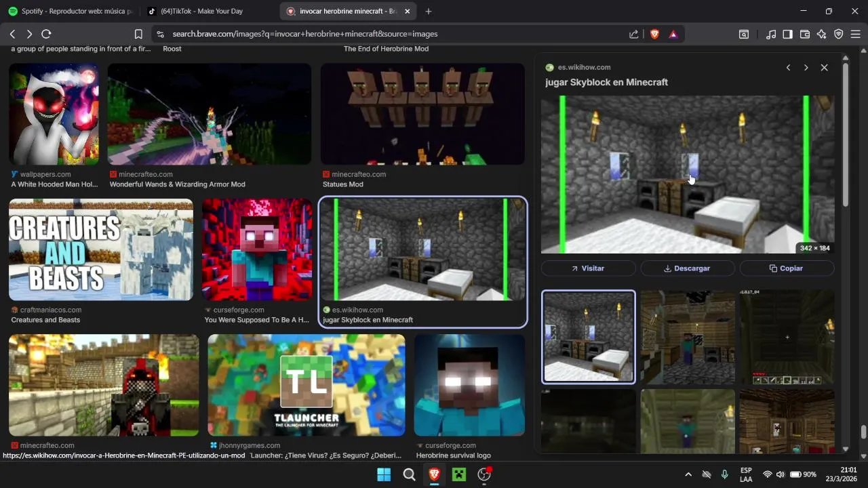Show hidden system tray icons
This screenshot has height=488, width=868.
click(x=688, y=474)
